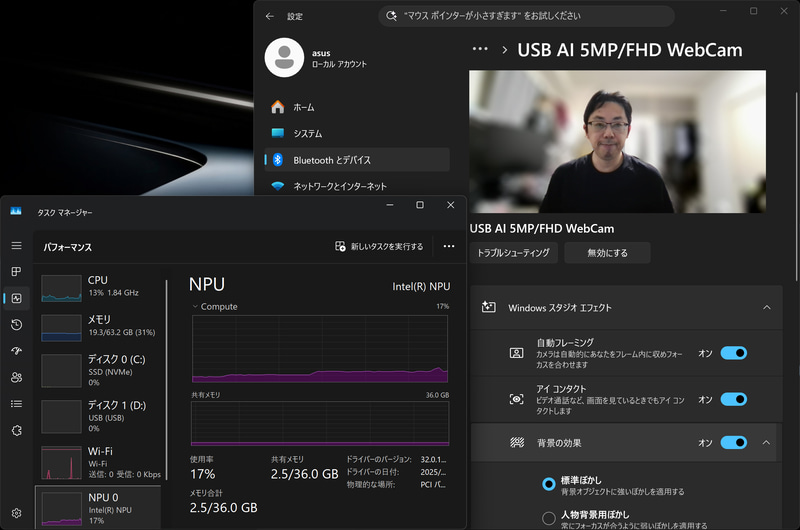
Task: Click the Settings search input field
Action: (527, 16)
